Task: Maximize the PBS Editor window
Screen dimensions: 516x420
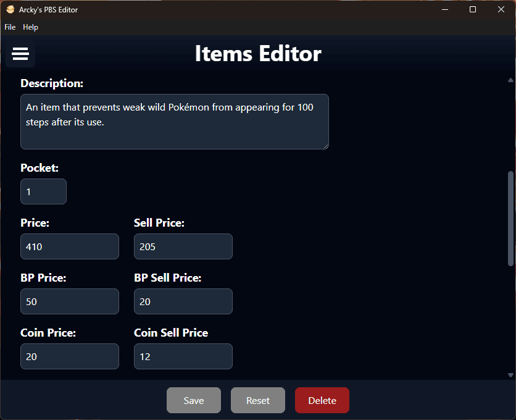Action: point(473,10)
